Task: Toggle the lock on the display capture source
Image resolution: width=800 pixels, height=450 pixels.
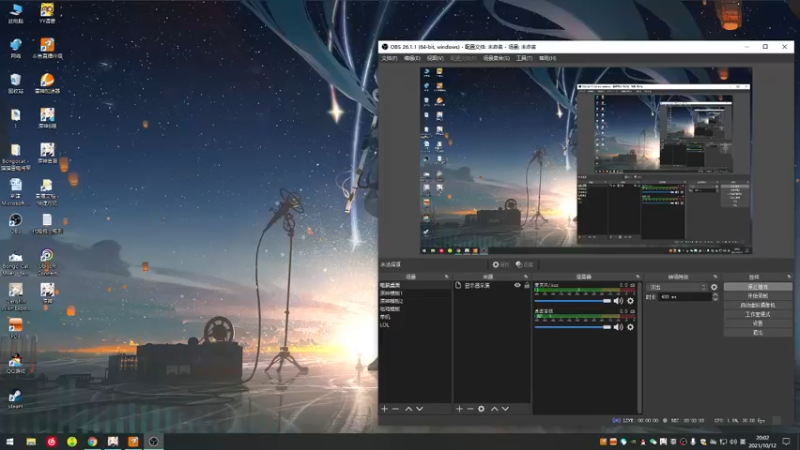Action: pyautogui.click(x=527, y=286)
